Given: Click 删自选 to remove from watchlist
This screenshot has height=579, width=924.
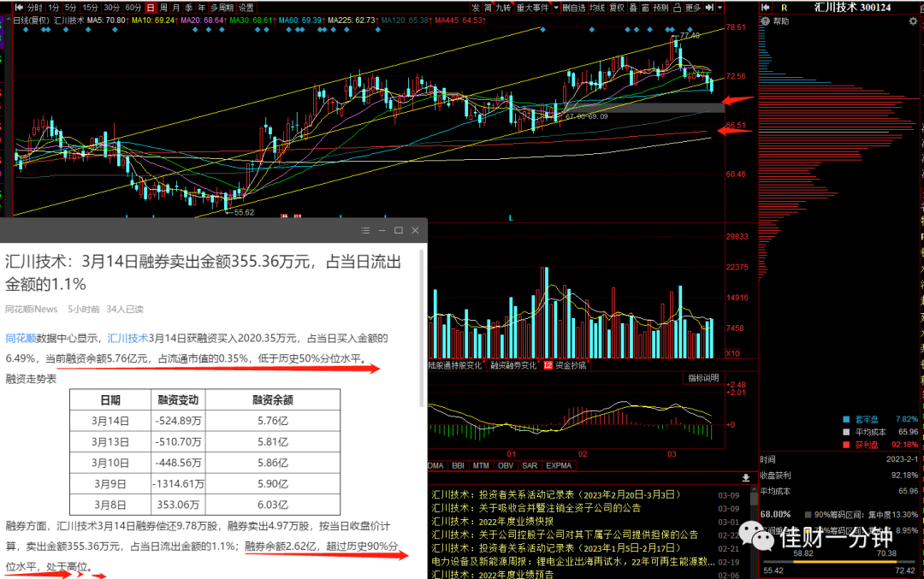Looking at the screenshot, I should click(574, 7).
